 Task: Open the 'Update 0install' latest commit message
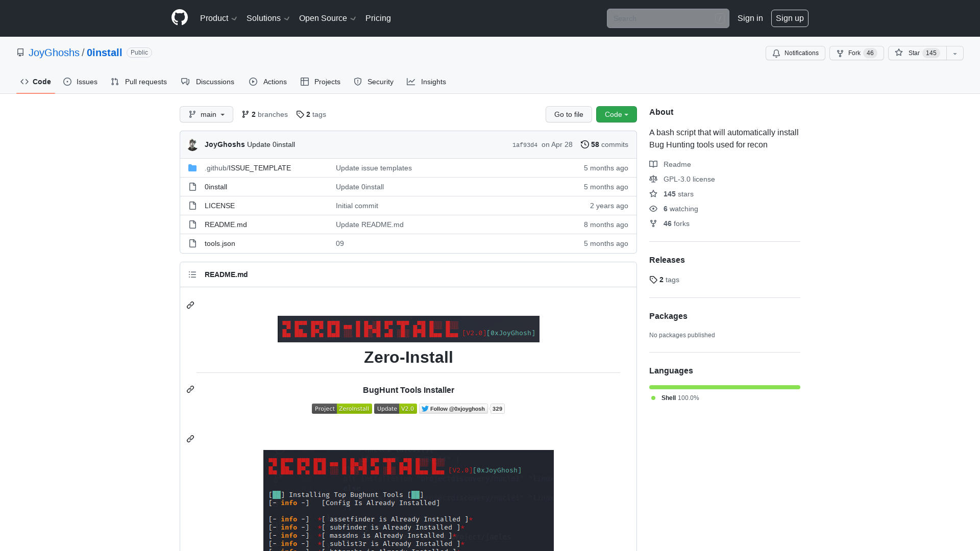(x=271, y=144)
